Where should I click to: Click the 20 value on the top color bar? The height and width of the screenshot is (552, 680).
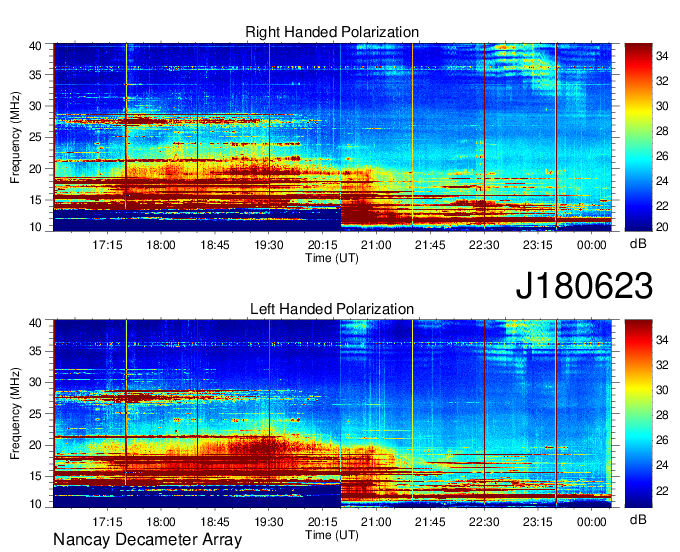pyautogui.click(x=662, y=226)
